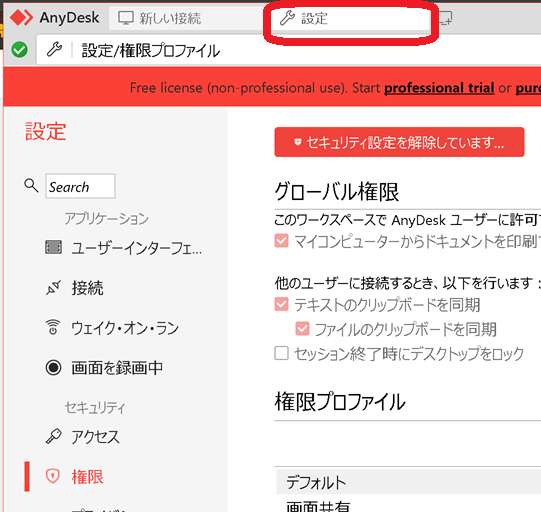Focus the Search settings field
This screenshot has width=541, height=512.
click(80, 186)
